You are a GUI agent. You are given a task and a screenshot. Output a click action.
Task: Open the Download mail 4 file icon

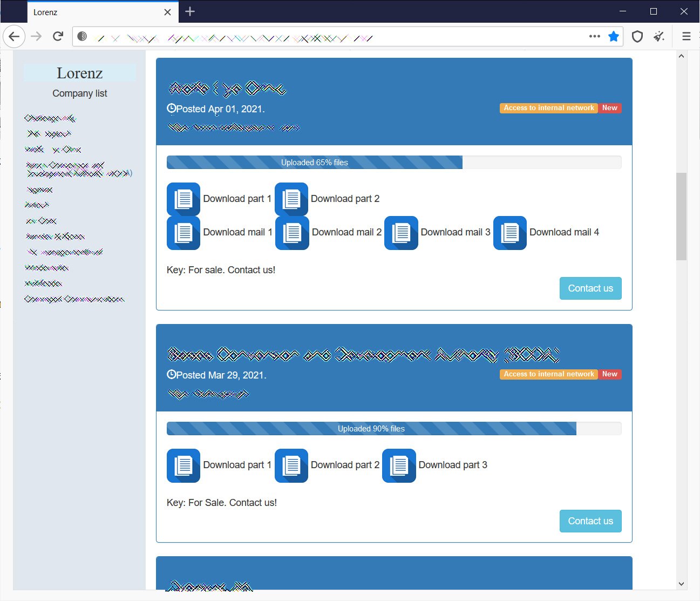[510, 233]
